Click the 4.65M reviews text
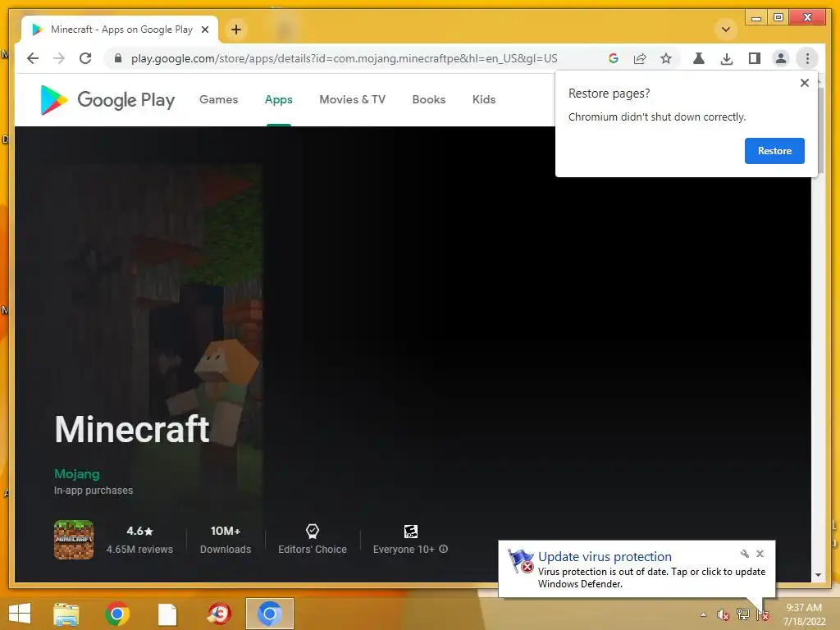The height and width of the screenshot is (630, 840). [x=139, y=550]
